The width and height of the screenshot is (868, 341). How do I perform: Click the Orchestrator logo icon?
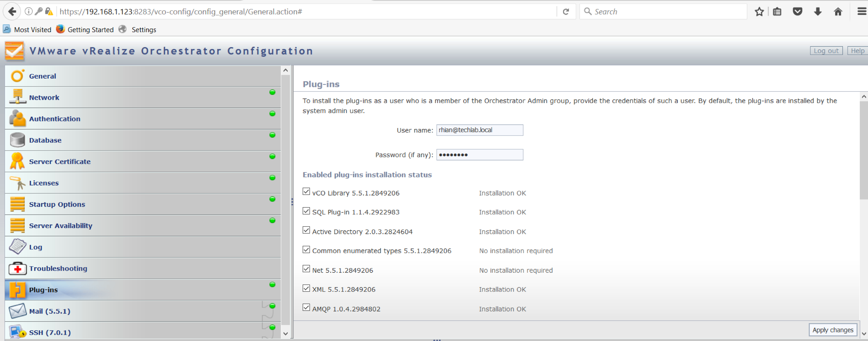pos(15,51)
